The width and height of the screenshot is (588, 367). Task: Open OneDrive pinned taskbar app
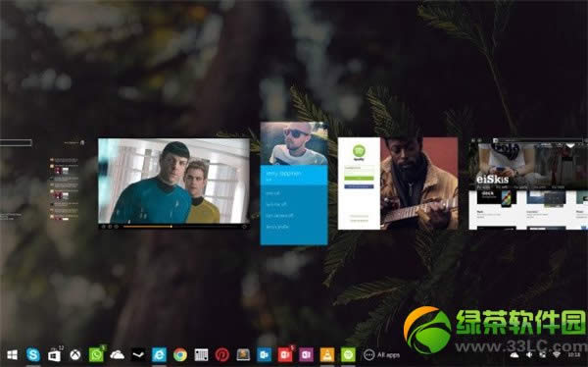(x=117, y=355)
